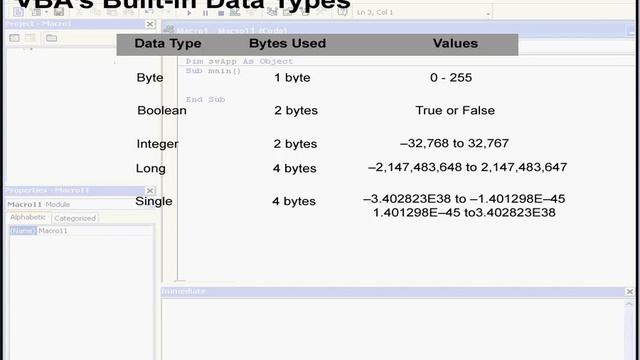Open the Help icon in the toolbar
The height and width of the screenshot is (360, 640).
342,12
